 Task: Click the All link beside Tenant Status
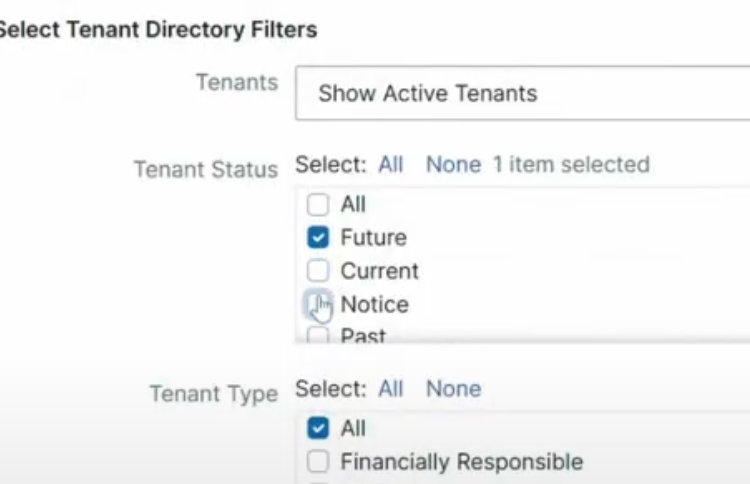pos(391,164)
